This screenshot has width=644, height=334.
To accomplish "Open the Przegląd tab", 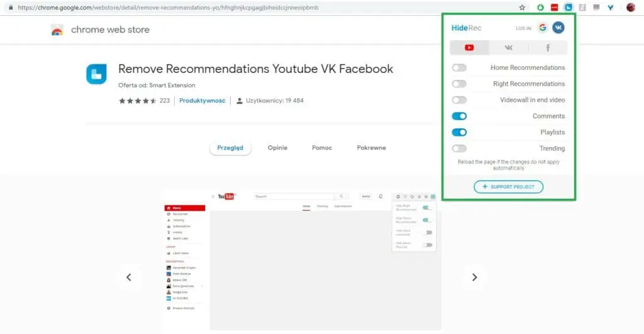I will [x=230, y=148].
